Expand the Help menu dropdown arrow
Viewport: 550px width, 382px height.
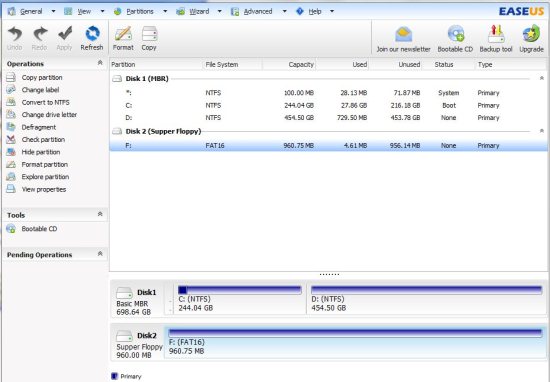pos(332,12)
